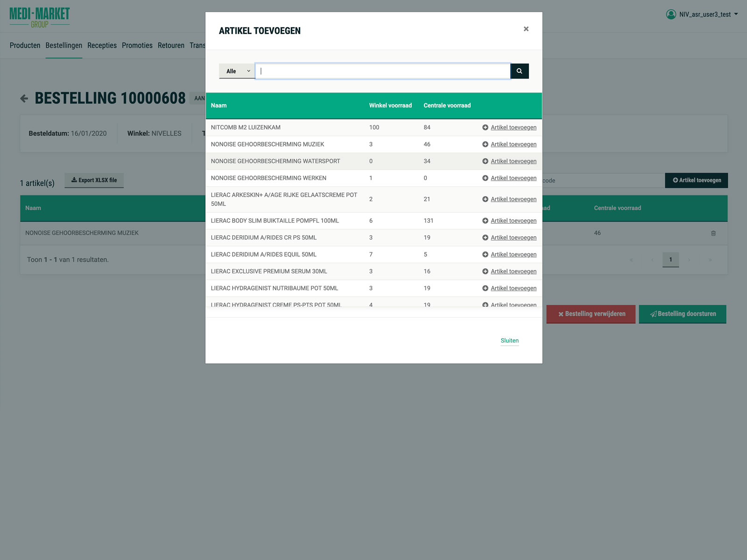Click plus icon for LIERAC ARKESKIN+ A/AGE row
Viewport: 747px width, 560px height.
(x=485, y=199)
